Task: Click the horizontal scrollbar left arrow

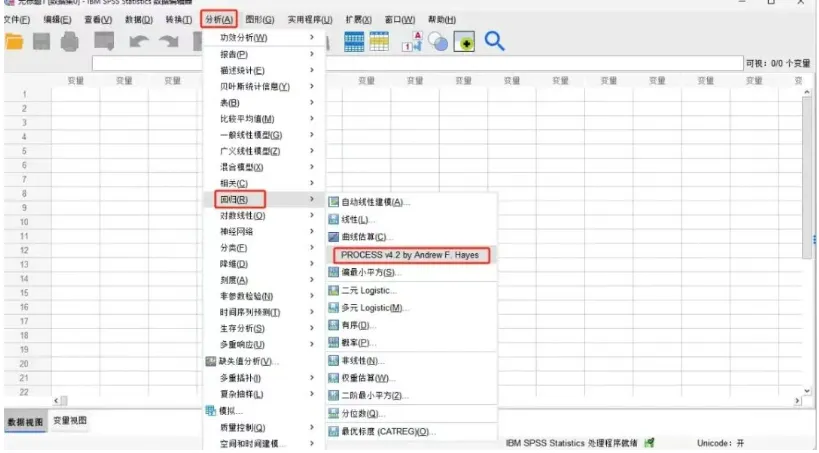Action: coord(56,401)
